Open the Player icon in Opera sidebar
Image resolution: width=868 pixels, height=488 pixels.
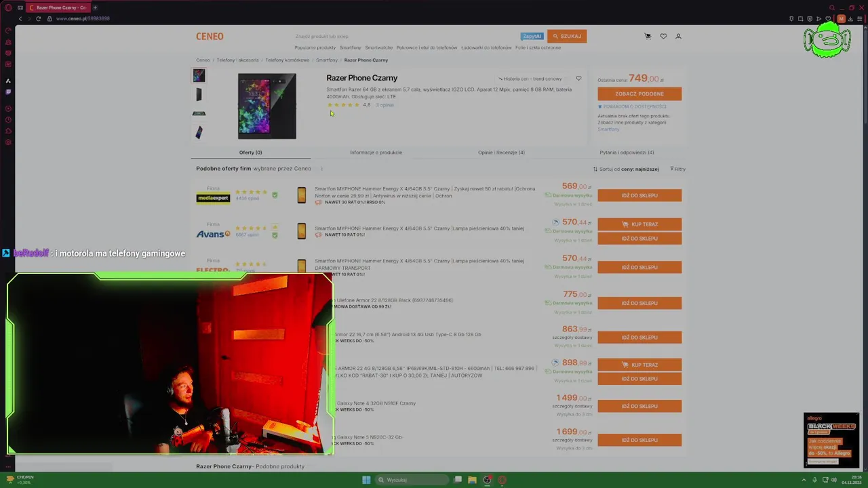coord(8,108)
